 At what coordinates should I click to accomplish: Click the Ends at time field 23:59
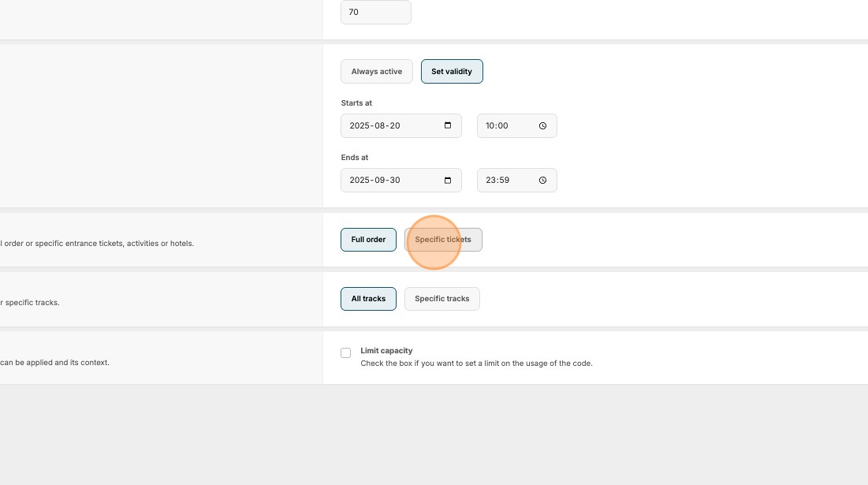pos(517,180)
